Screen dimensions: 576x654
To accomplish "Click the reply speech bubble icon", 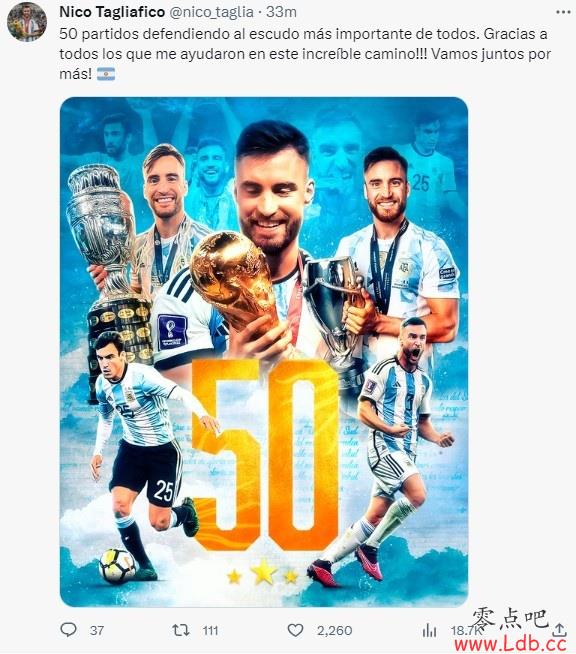I will (68, 629).
